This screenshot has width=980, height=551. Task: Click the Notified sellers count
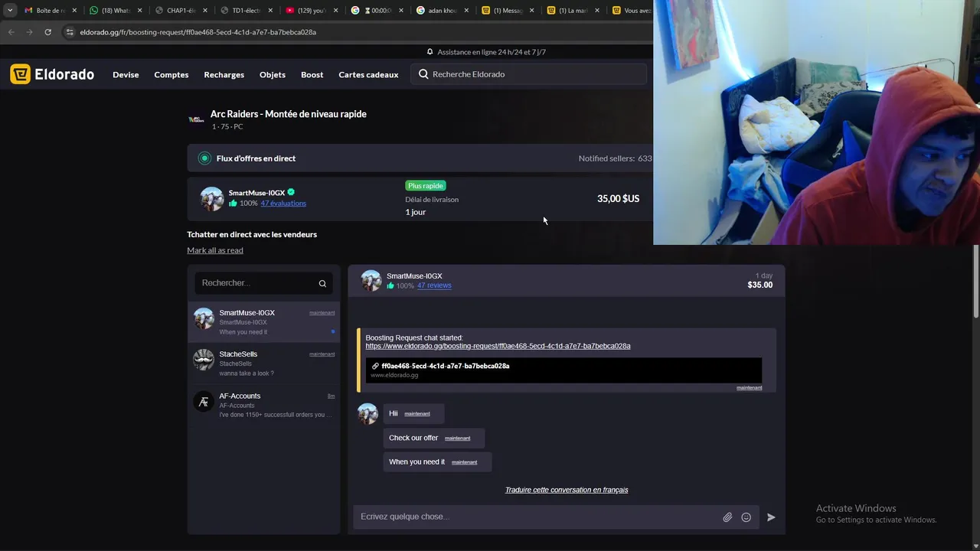[615, 158]
